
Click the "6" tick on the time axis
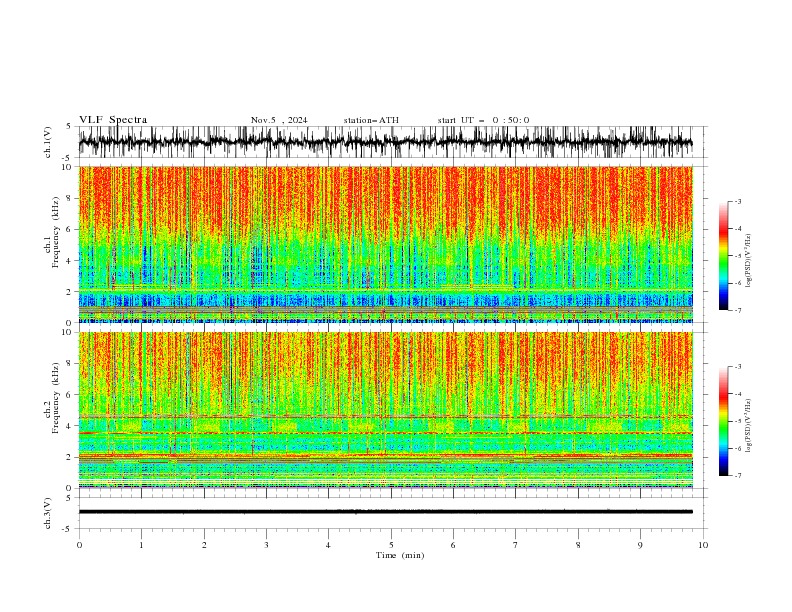(453, 545)
